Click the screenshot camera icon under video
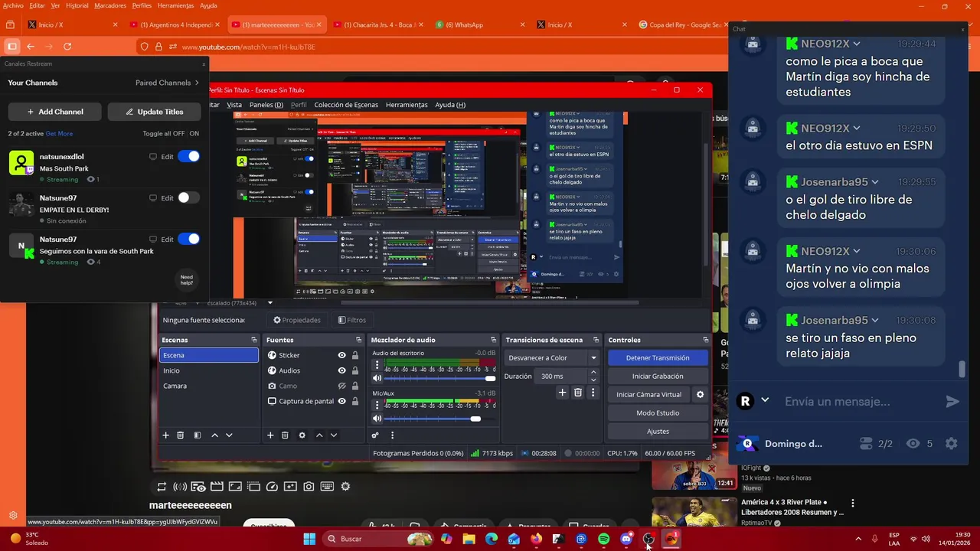The width and height of the screenshot is (980, 551). pos(309,486)
